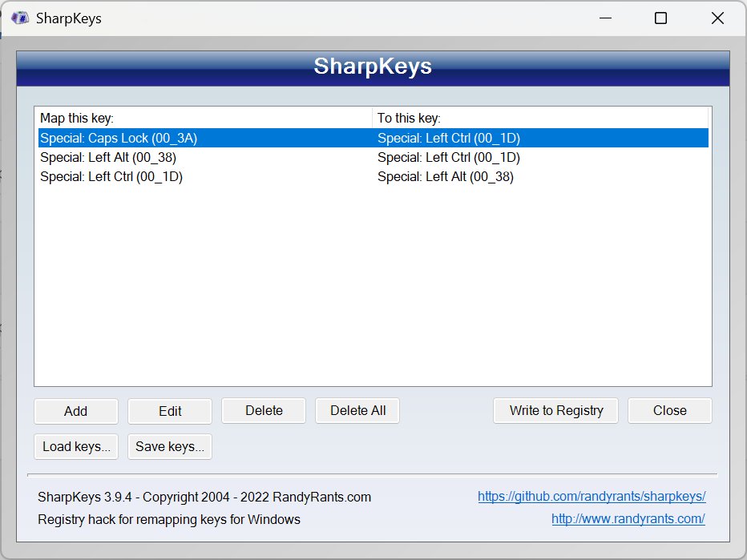
Task: Open the SharpKeys GitHub repository link
Action: (x=592, y=497)
